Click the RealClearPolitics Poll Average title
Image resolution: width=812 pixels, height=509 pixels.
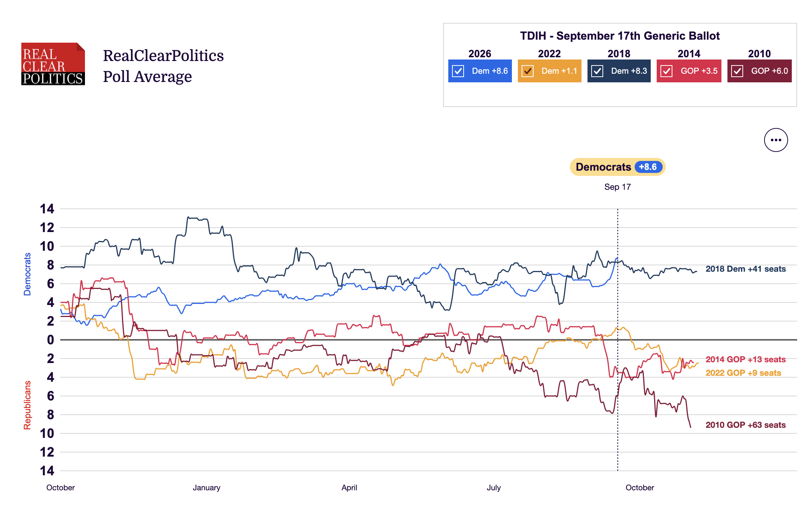pos(163,66)
